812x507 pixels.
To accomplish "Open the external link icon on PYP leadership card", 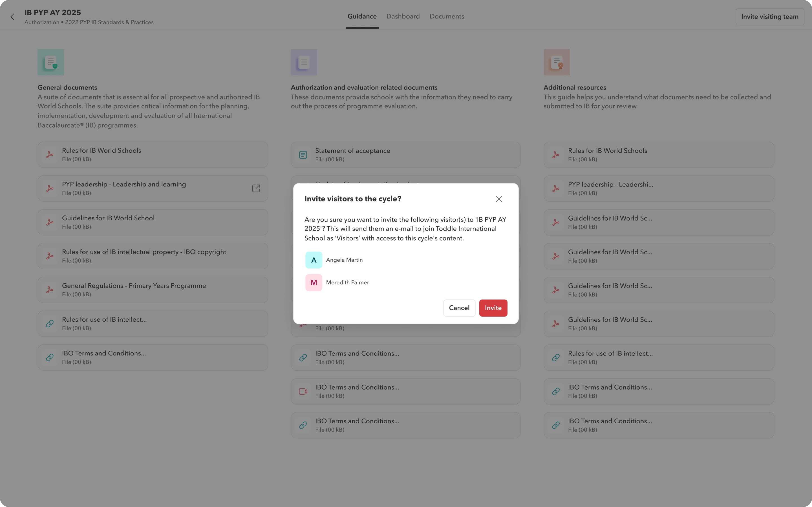I will click(x=256, y=188).
